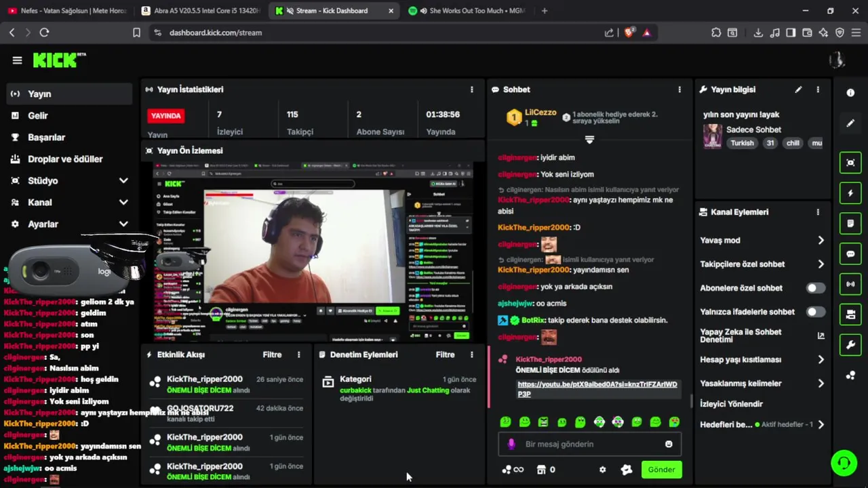This screenshot has width=868, height=488.
Task: Open Filtre in Etkinlik Akışı
Action: pos(272,354)
